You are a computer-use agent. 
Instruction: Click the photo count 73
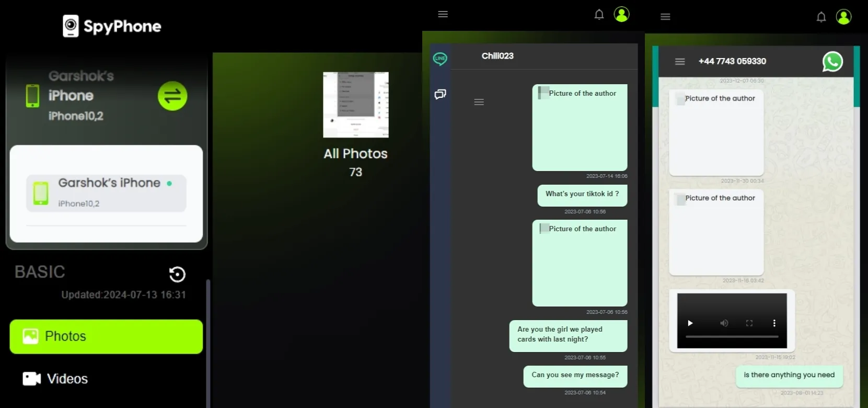pyautogui.click(x=356, y=172)
